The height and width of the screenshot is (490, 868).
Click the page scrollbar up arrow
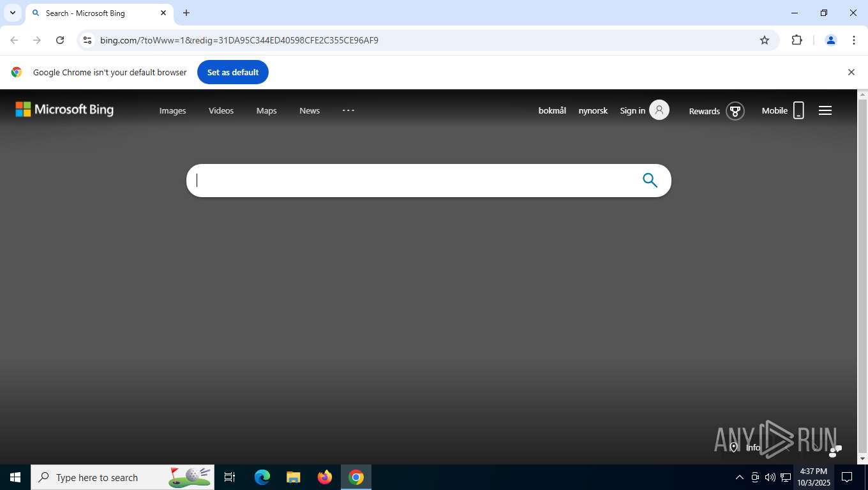(862, 94)
